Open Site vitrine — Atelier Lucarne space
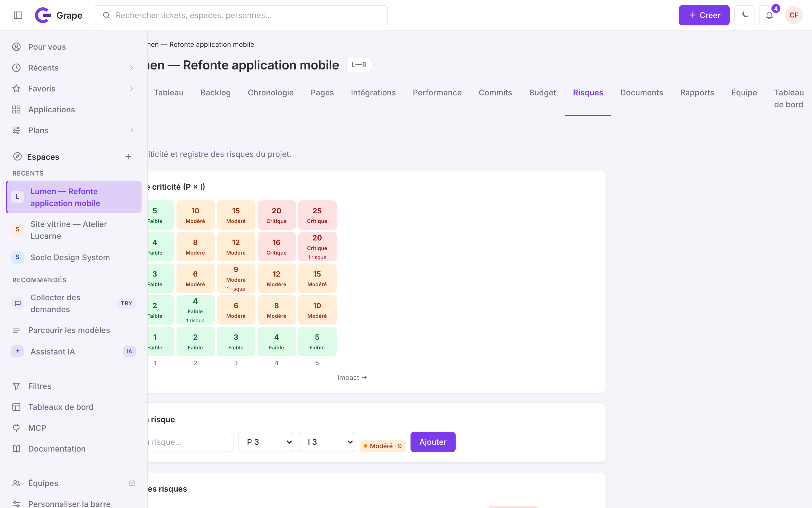The width and height of the screenshot is (812, 508). pyautogui.click(x=74, y=230)
